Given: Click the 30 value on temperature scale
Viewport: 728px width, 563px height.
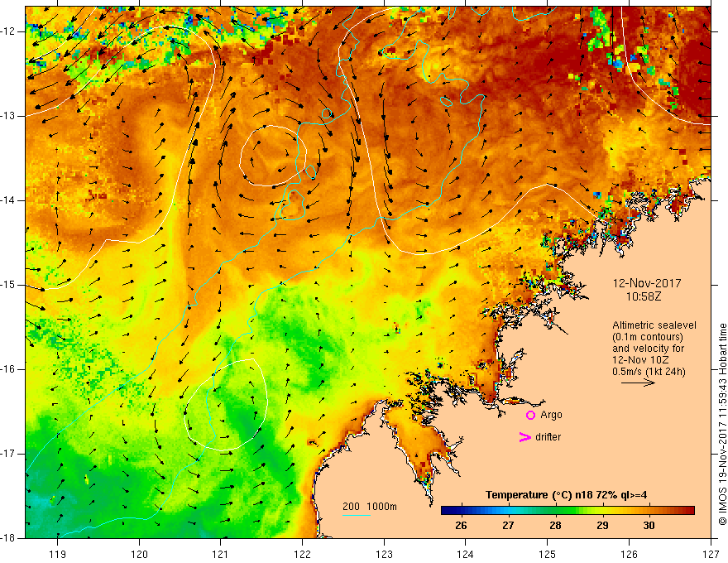Looking at the screenshot, I should [x=649, y=526].
